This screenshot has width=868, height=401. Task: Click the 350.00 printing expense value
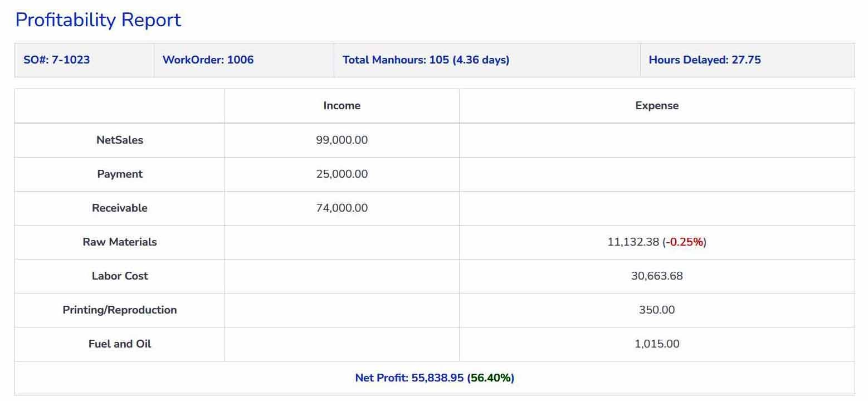[x=656, y=310]
